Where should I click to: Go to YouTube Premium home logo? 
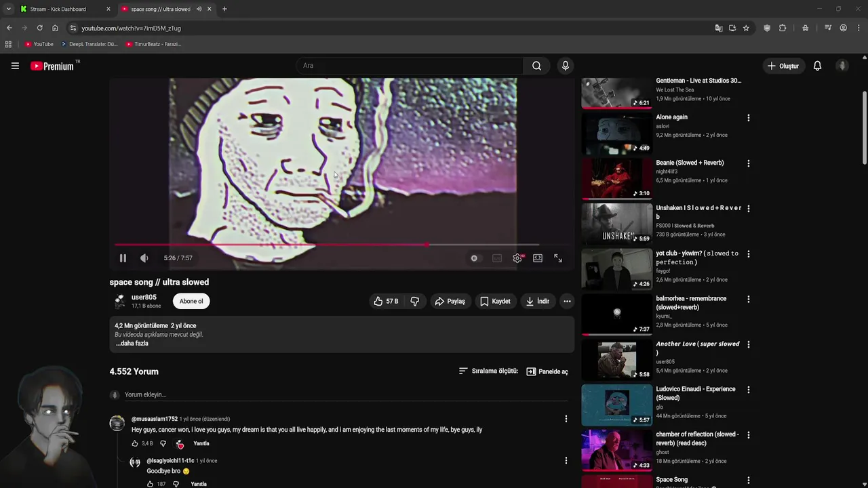(x=52, y=66)
